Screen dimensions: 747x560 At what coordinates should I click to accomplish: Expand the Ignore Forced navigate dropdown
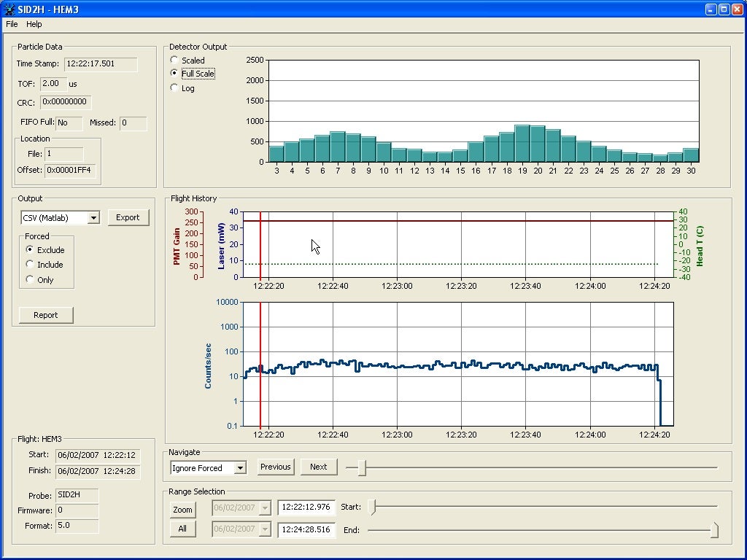(x=240, y=468)
